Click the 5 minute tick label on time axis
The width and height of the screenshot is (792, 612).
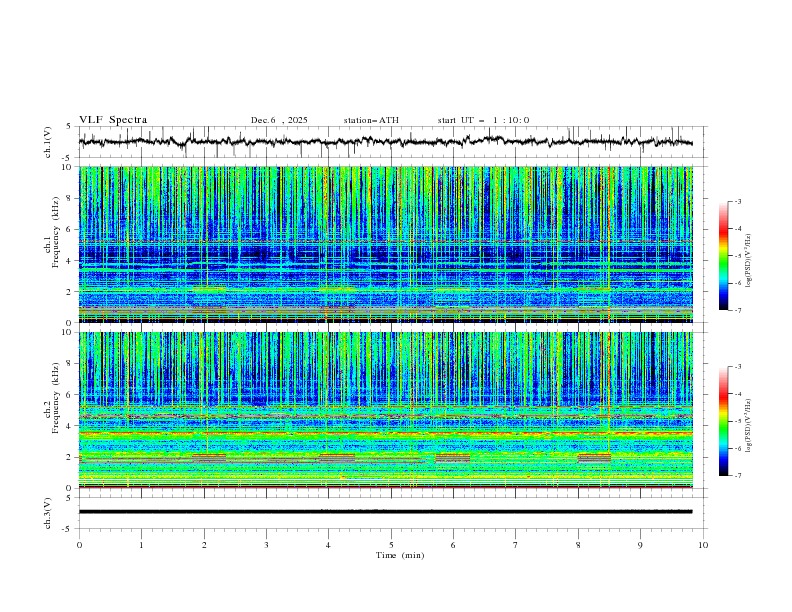coord(391,545)
